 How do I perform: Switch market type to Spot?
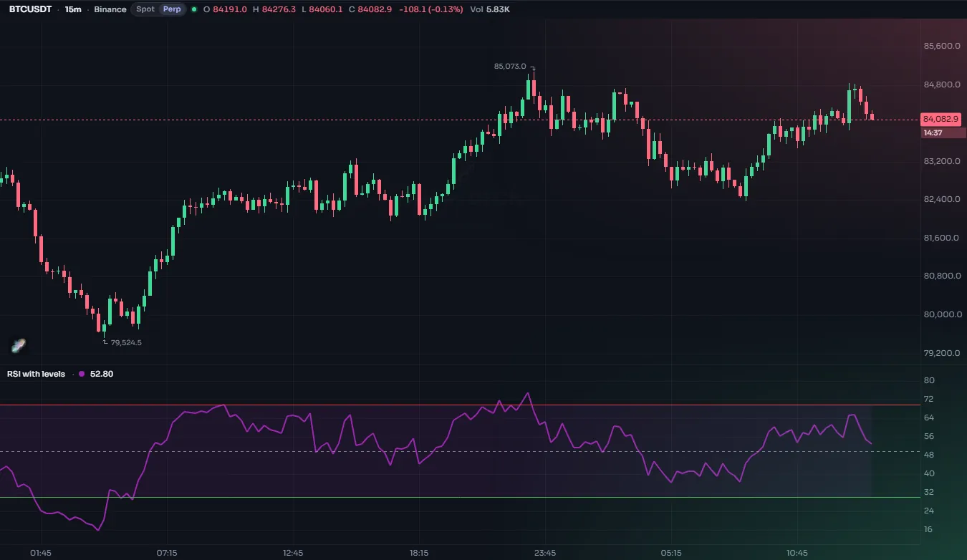[x=145, y=9]
